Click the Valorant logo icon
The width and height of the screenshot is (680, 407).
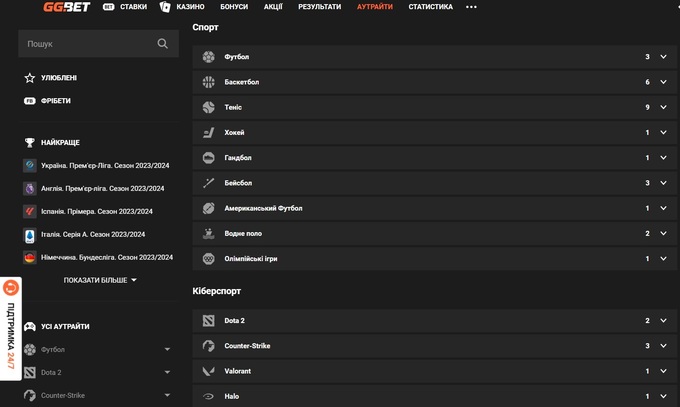coord(208,371)
